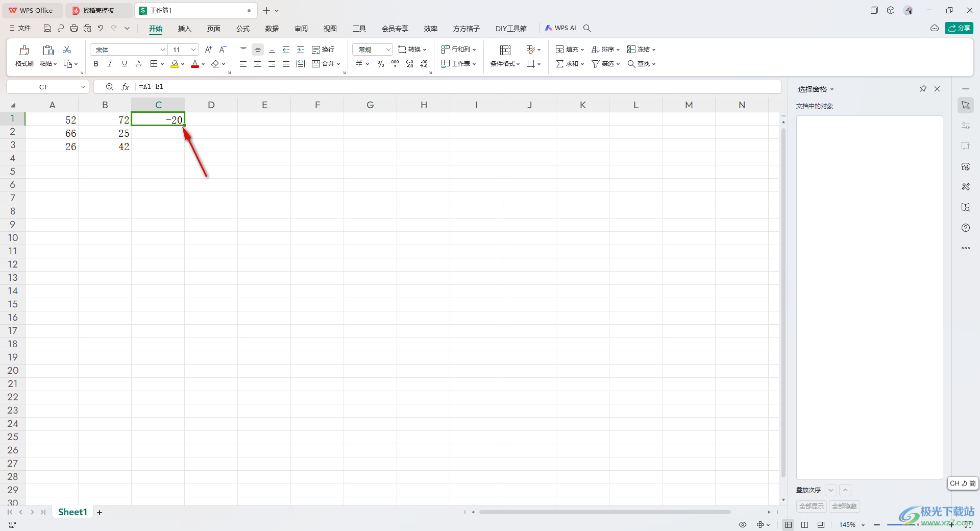Click the Decrease indent icon
This screenshot has height=531, width=980.
pos(286,50)
